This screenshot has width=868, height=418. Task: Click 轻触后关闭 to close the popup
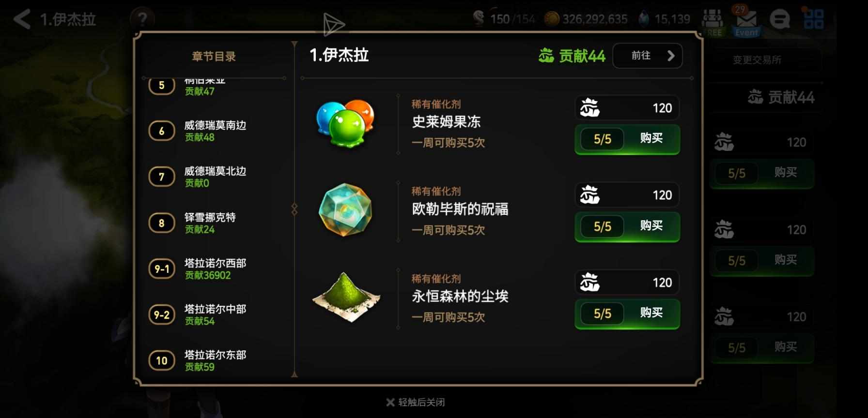coord(416,402)
